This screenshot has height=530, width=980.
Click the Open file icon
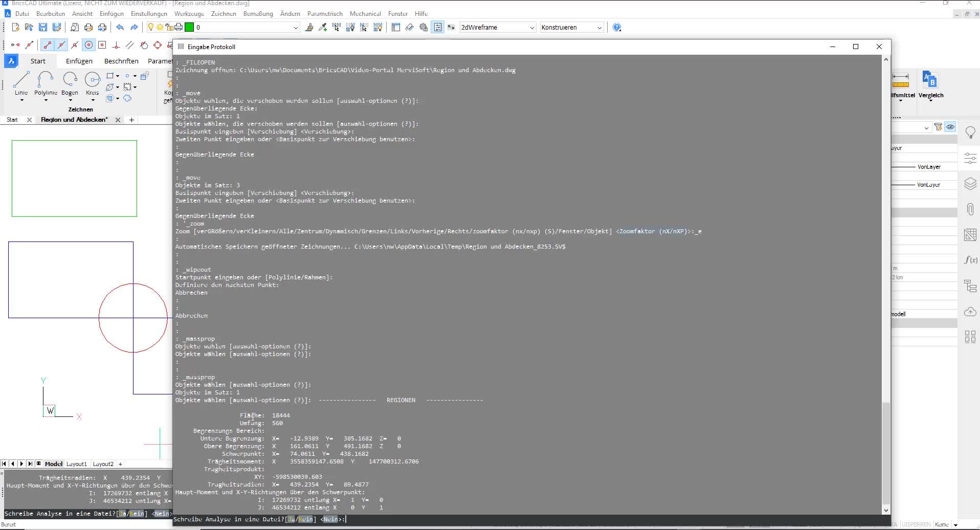coord(29,27)
